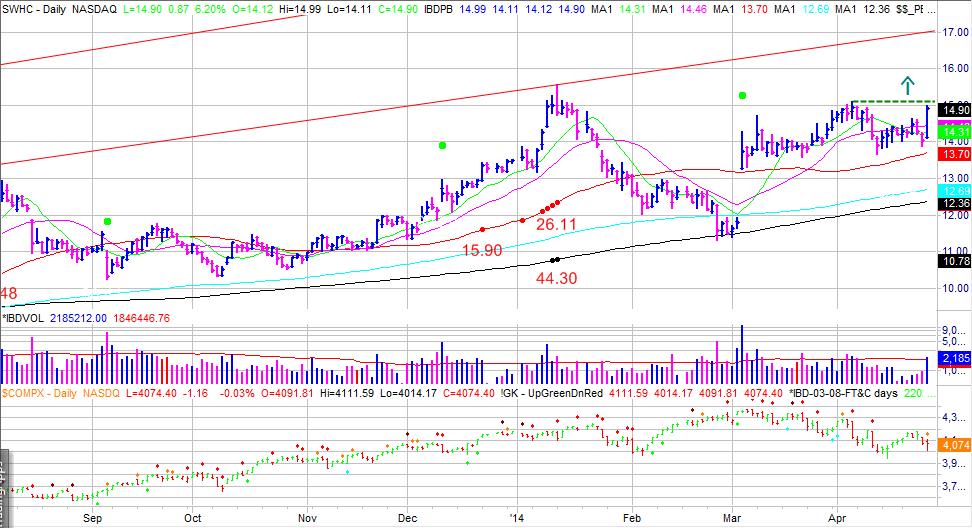Click the $COMPX - Daily label
Viewport: 972px width, 528px height.
pyautogui.click(x=39, y=394)
